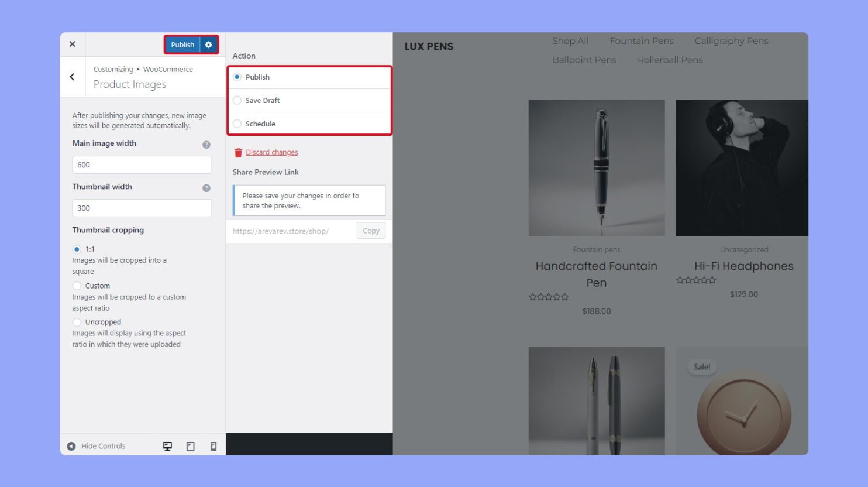
Task: Select the Schedule action
Action: pos(237,124)
